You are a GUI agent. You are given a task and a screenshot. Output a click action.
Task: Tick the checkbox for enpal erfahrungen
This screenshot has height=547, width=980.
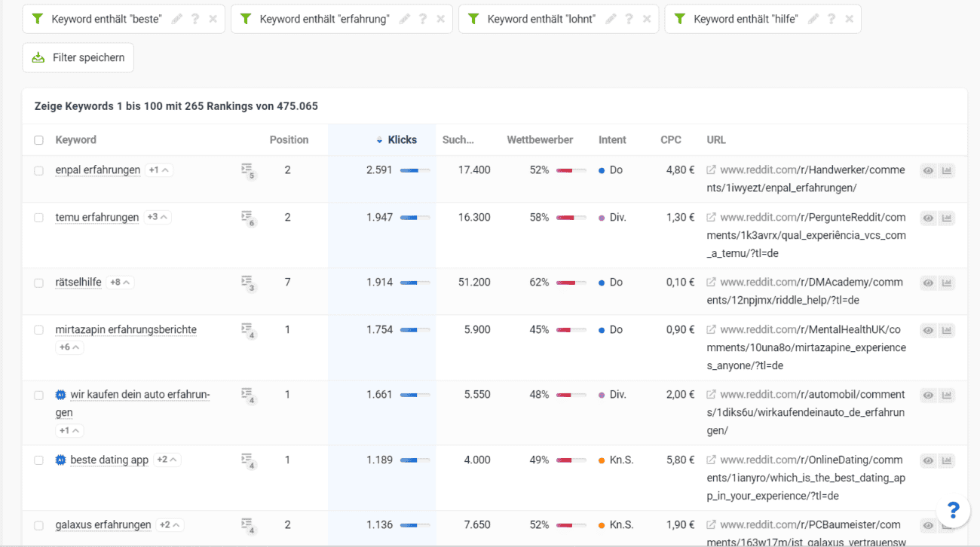[x=39, y=170]
